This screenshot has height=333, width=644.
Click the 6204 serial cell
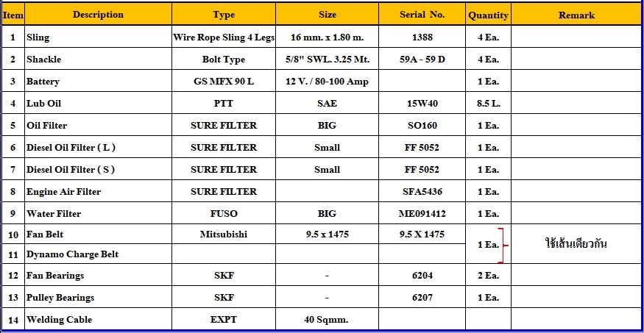click(x=422, y=275)
